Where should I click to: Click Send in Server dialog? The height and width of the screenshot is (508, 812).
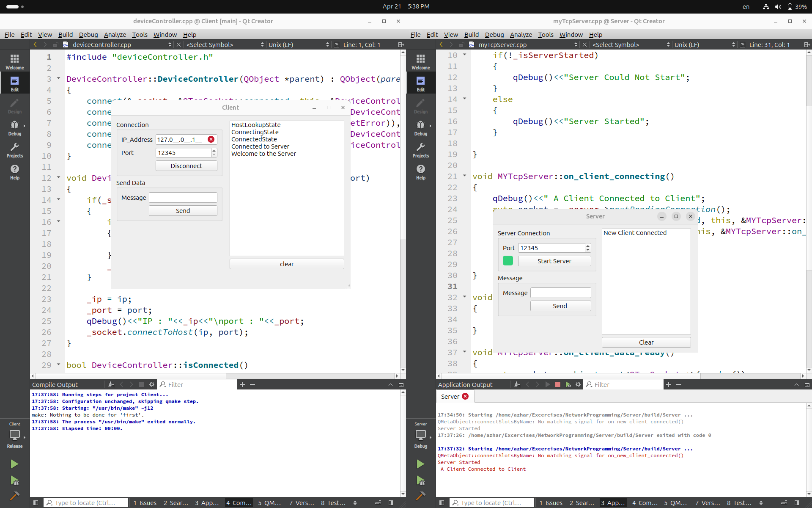coord(560,306)
